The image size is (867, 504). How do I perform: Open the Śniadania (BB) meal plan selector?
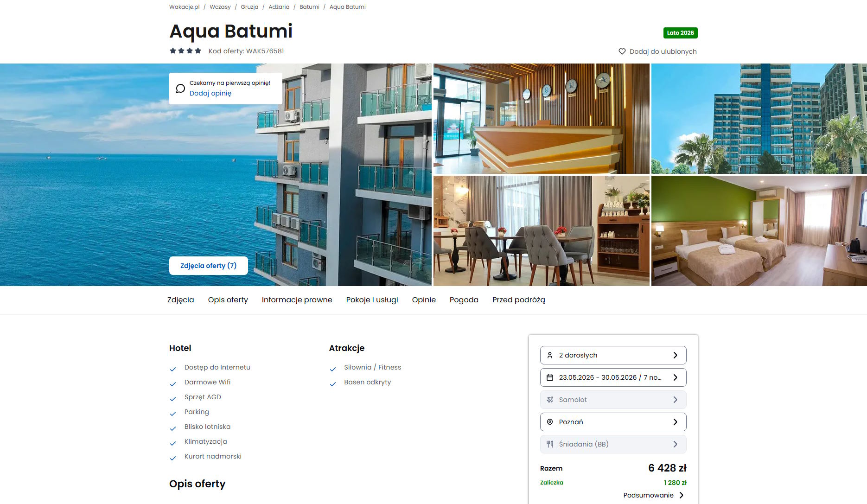[613, 444]
